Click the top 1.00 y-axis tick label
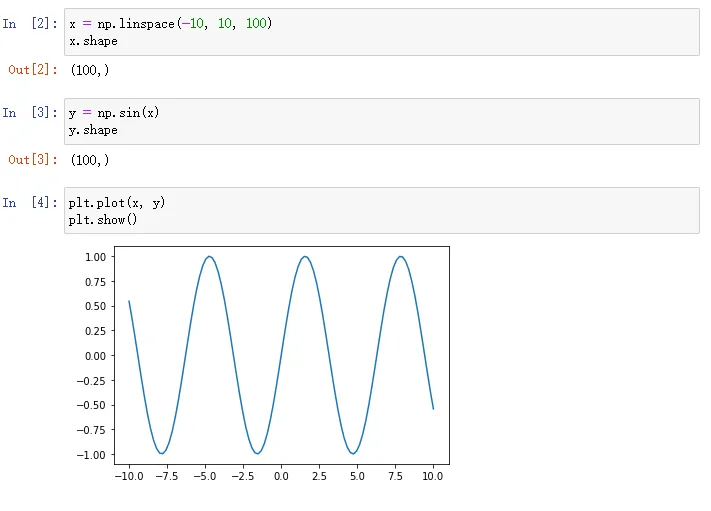Viewport: 711px width, 511px height. [94, 257]
